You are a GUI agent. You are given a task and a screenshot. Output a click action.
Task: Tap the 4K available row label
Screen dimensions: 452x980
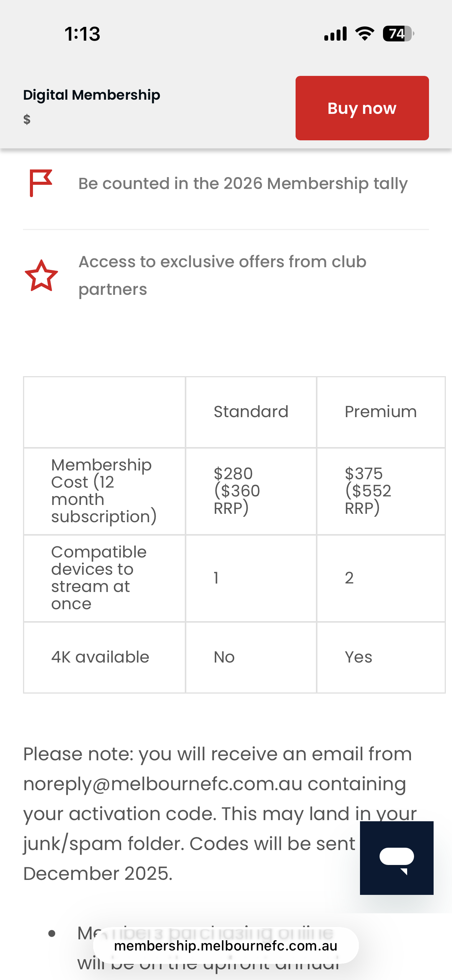(x=100, y=657)
